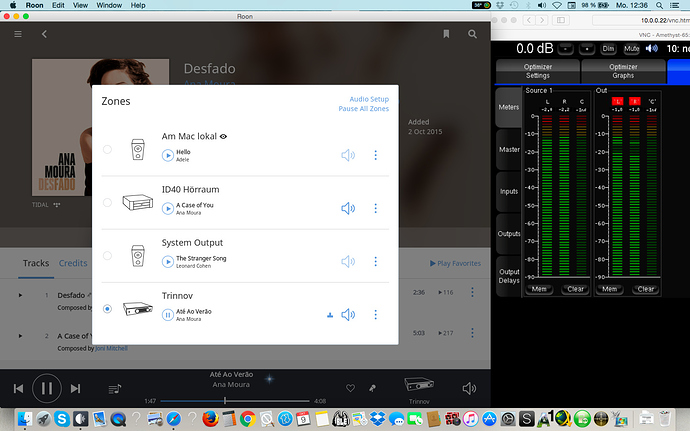Image resolution: width=690 pixels, height=431 pixels.
Task: Open bookmarks icon in Roon header
Action: 446,34
